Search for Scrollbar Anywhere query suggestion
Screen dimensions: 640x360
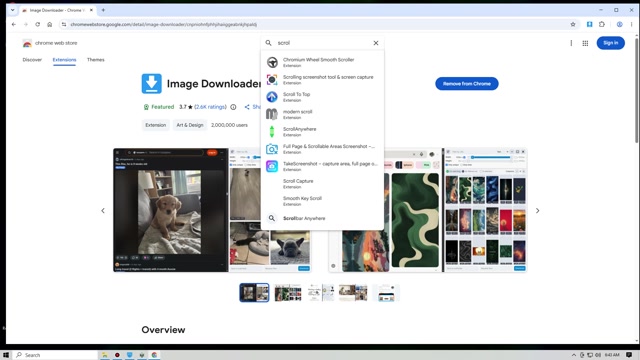pyautogui.click(x=322, y=218)
